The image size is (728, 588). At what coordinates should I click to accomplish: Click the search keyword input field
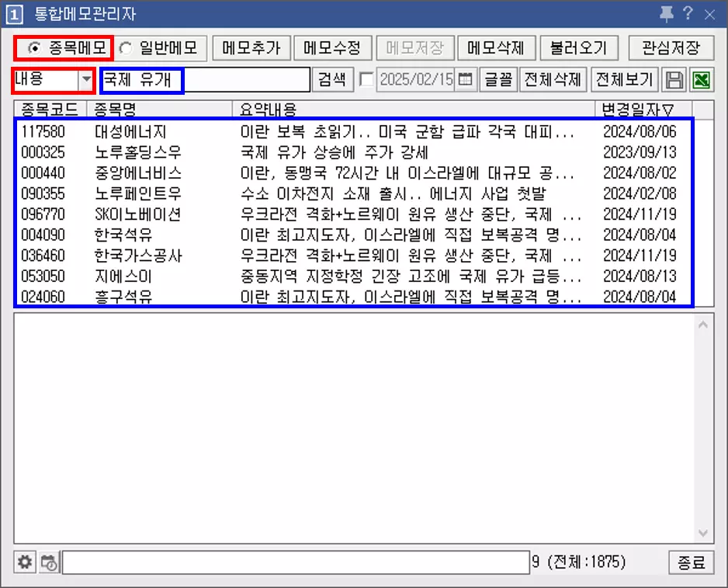(x=205, y=80)
